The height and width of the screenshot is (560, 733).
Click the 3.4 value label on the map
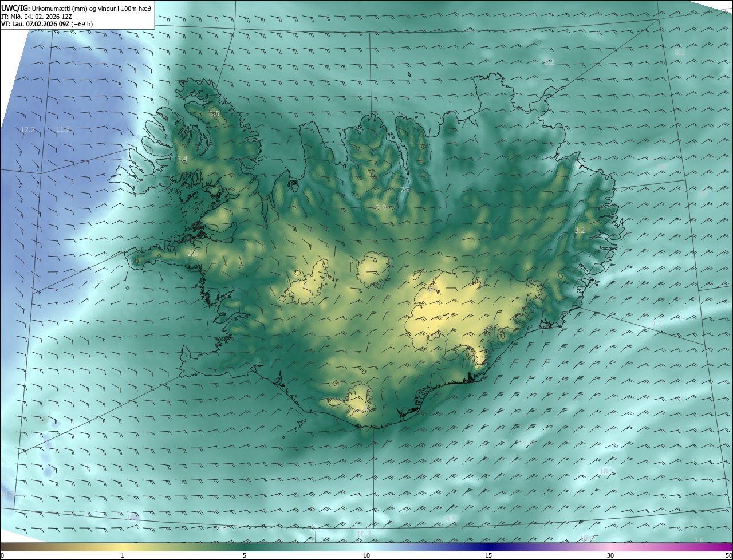point(182,159)
